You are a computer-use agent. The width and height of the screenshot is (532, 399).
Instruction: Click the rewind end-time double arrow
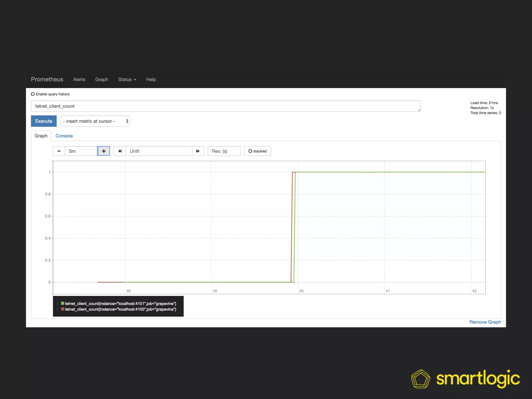click(x=120, y=151)
